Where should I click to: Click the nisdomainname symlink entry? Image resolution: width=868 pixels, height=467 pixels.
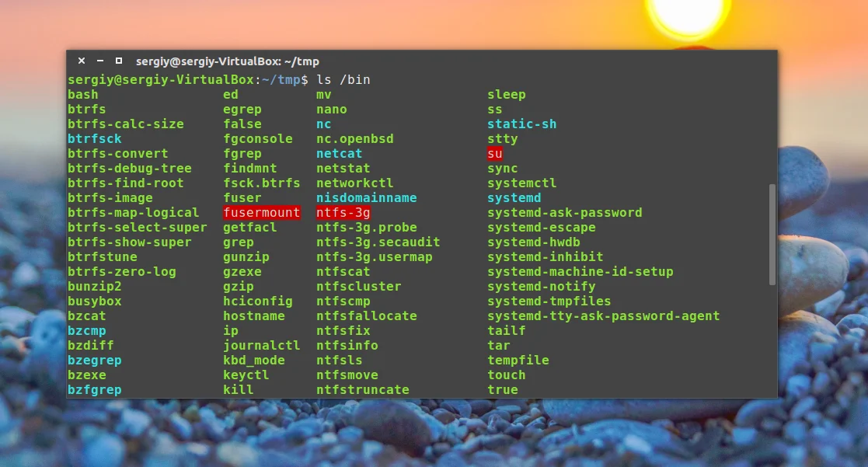tap(367, 197)
